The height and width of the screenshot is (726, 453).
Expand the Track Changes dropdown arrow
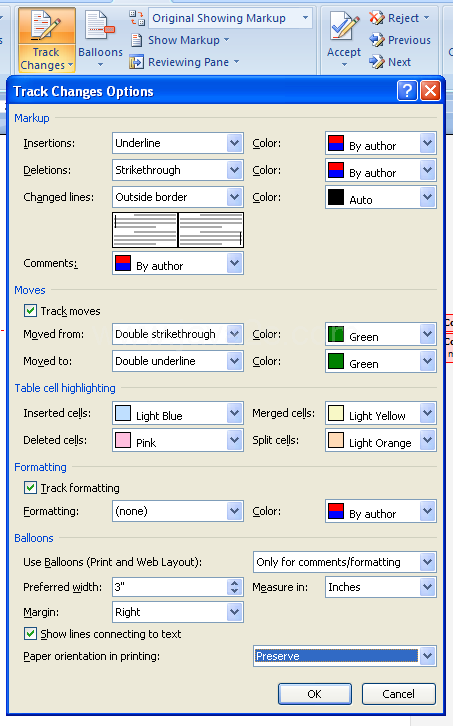tap(70, 65)
